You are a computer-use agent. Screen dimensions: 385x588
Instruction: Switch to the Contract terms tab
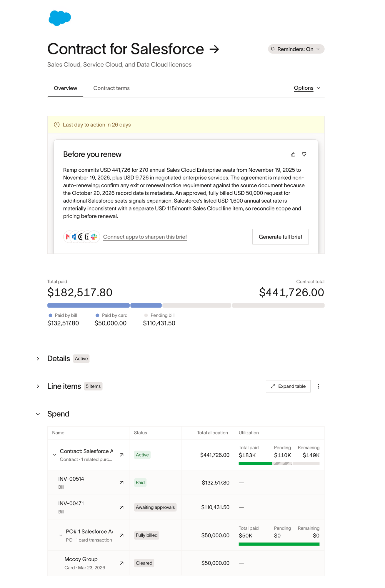111,88
